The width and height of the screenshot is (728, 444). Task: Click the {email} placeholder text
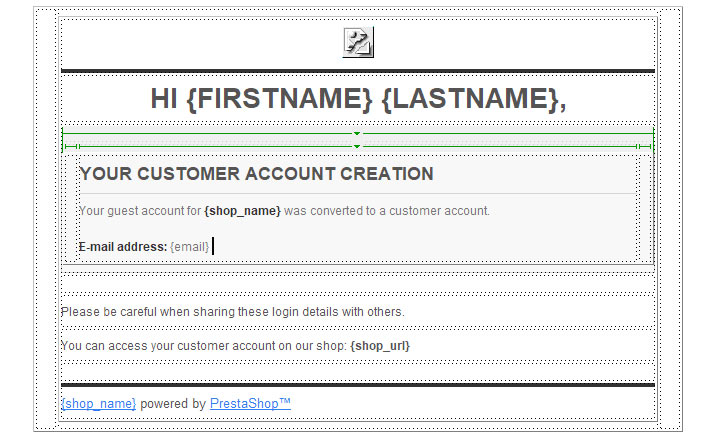190,246
